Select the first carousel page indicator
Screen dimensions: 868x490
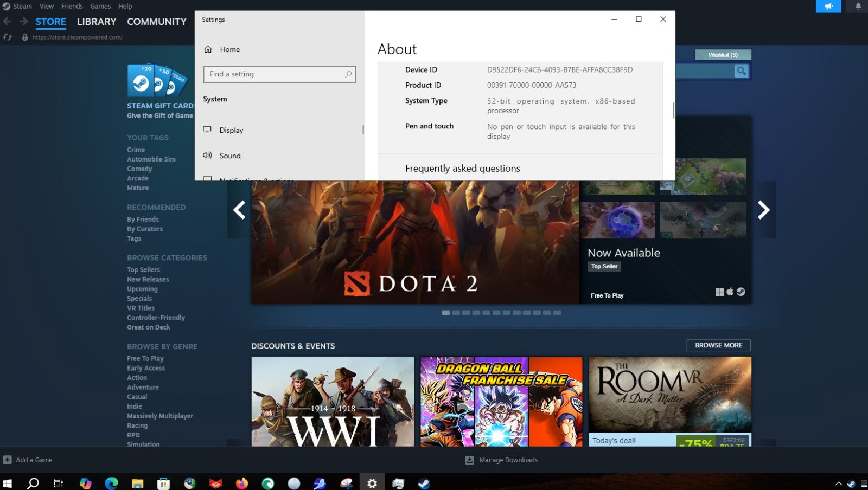(x=446, y=313)
